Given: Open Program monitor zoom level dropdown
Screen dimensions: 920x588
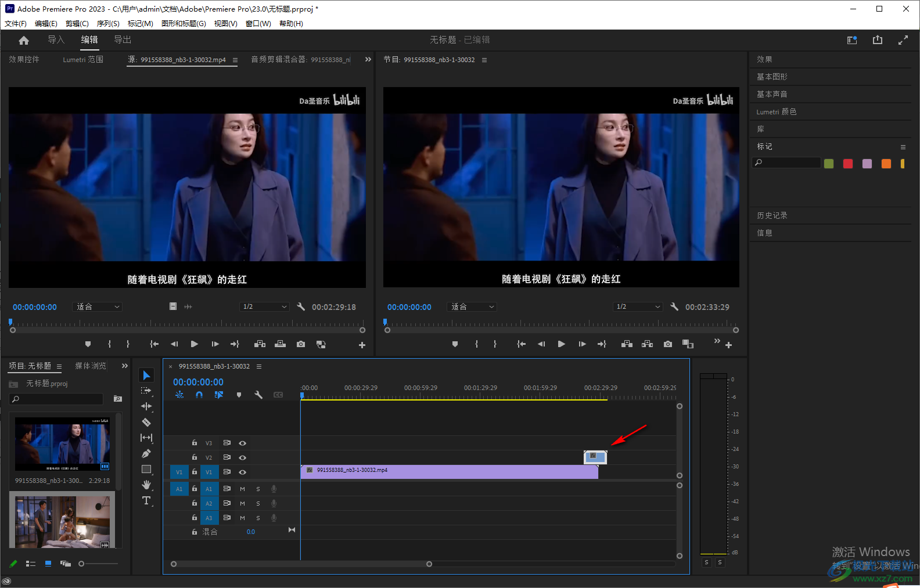Looking at the screenshot, I should click(472, 306).
